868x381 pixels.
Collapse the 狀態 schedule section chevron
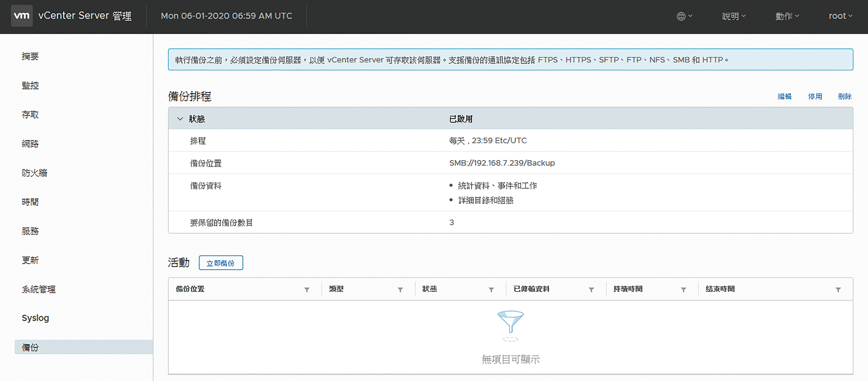click(180, 119)
